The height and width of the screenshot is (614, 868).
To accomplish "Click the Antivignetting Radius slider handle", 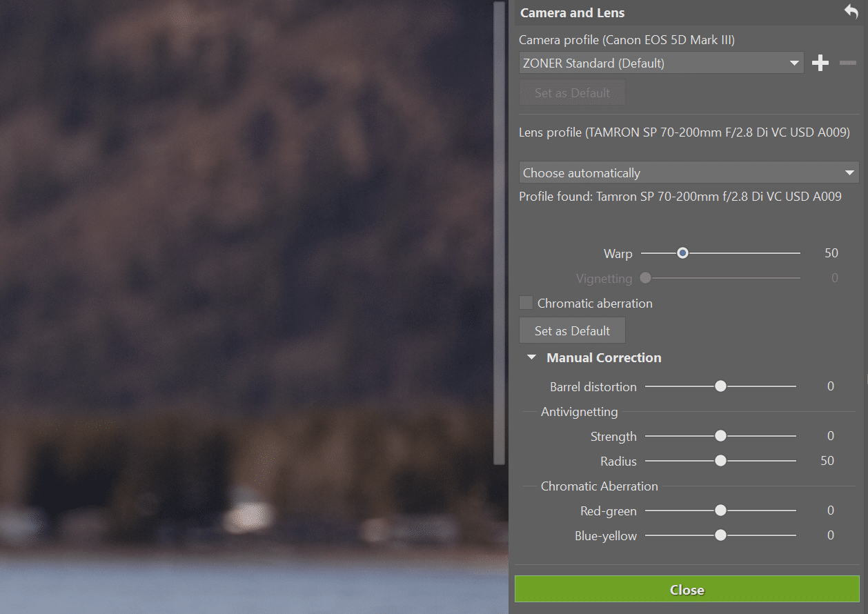I will click(720, 461).
